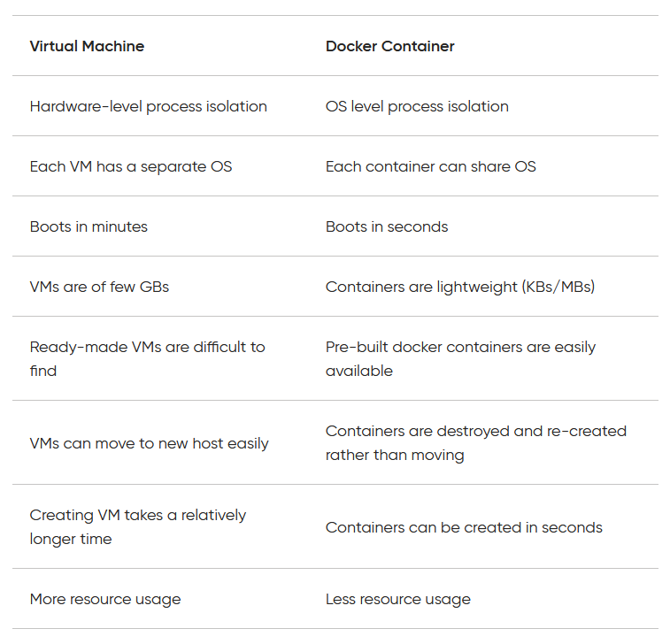
Task: Click "Each container can share OS" text
Action: pyautogui.click(x=430, y=166)
